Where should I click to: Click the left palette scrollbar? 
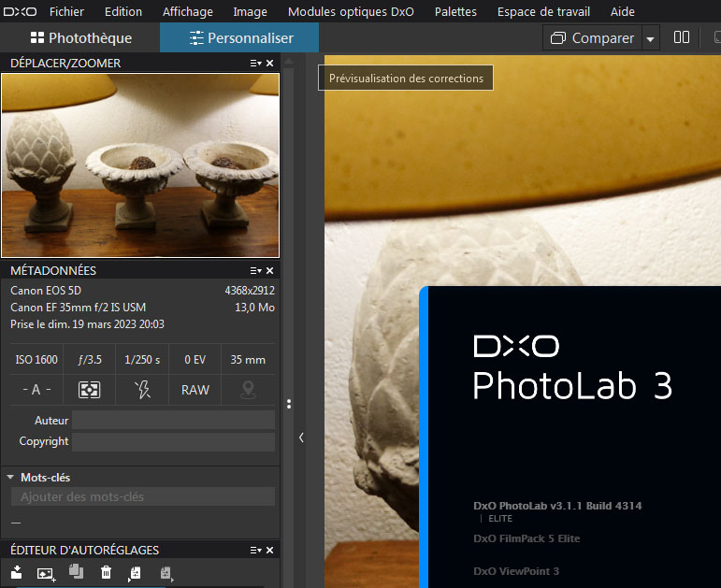[289, 322]
